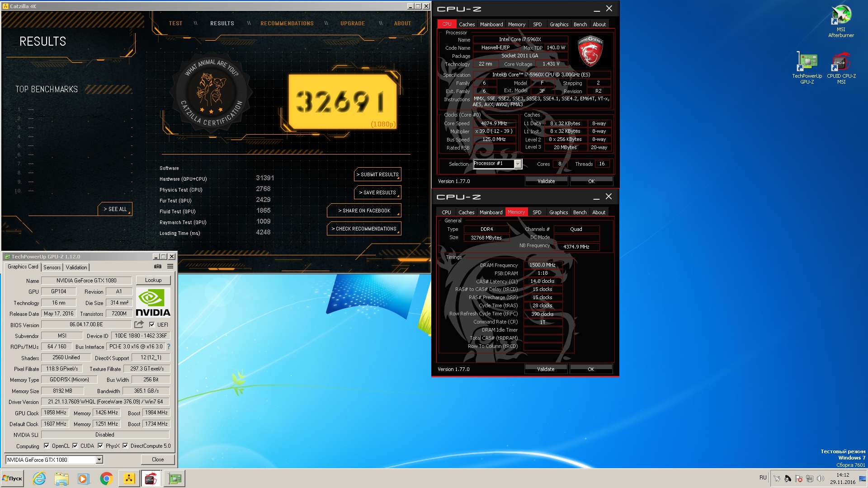868x488 pixels.
Task: Click OK in bottom CPU-Z window
Action: [591, 369]
